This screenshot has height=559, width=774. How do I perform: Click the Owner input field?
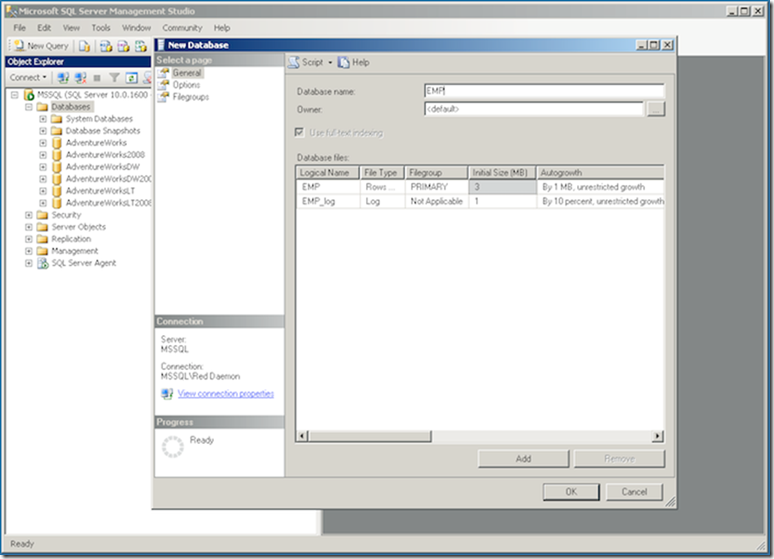click(534, 109)
